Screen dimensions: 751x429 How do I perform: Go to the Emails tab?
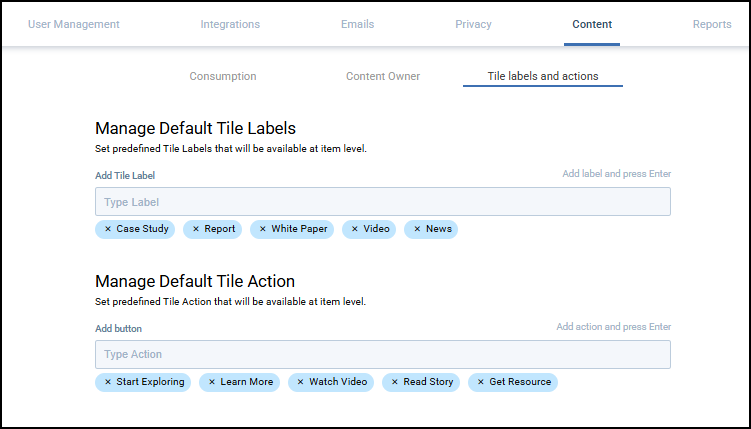tap(357, 24)
